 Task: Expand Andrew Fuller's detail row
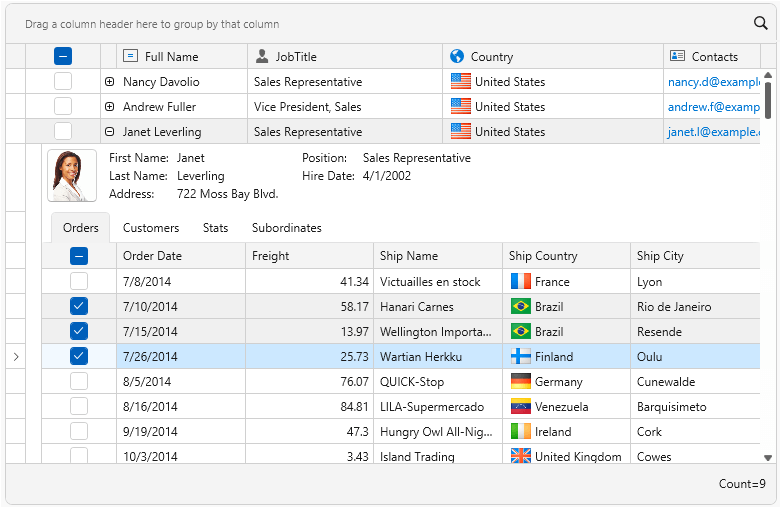pyautogui.click(x=109, y=106)
